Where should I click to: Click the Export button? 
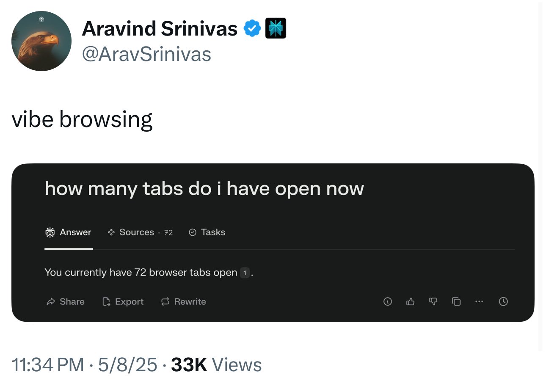click(x=123, y=301)
